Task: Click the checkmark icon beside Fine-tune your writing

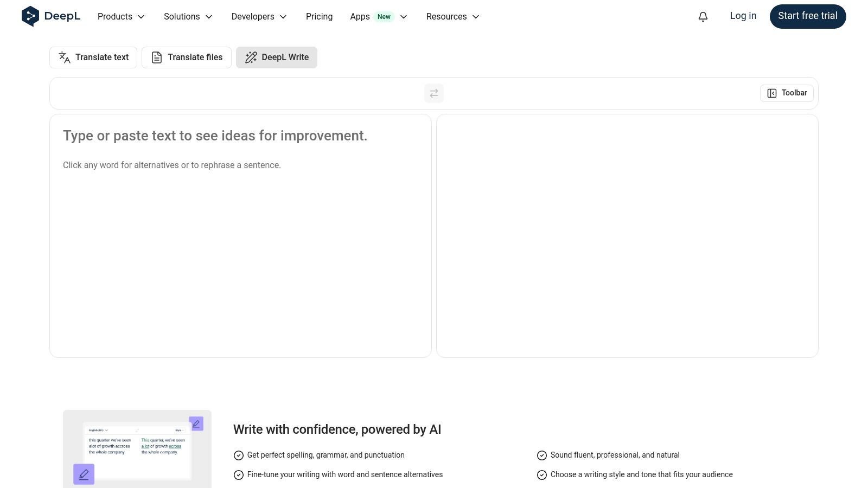Action: 239,475
